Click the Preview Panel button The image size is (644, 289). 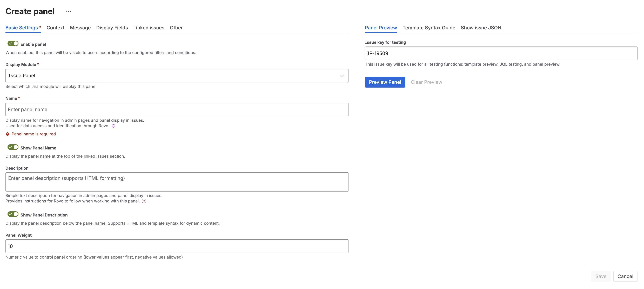coord(385,82)
